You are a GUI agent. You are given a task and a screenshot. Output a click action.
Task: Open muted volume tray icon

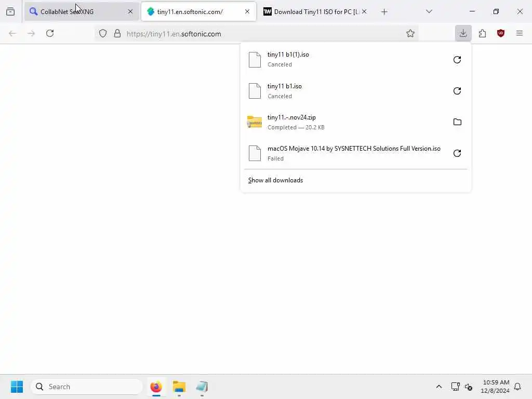[469, 387]
